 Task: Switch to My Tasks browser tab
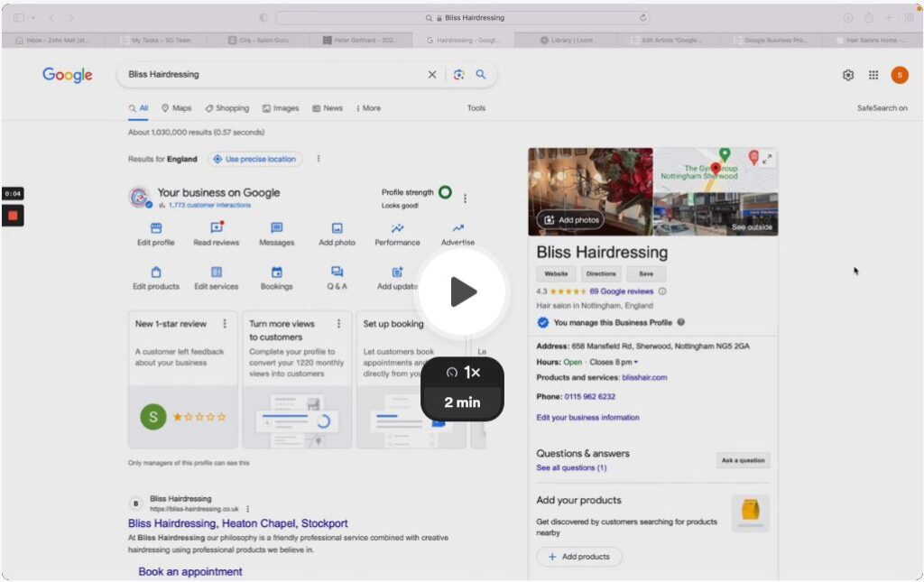[x=155, y=40]
